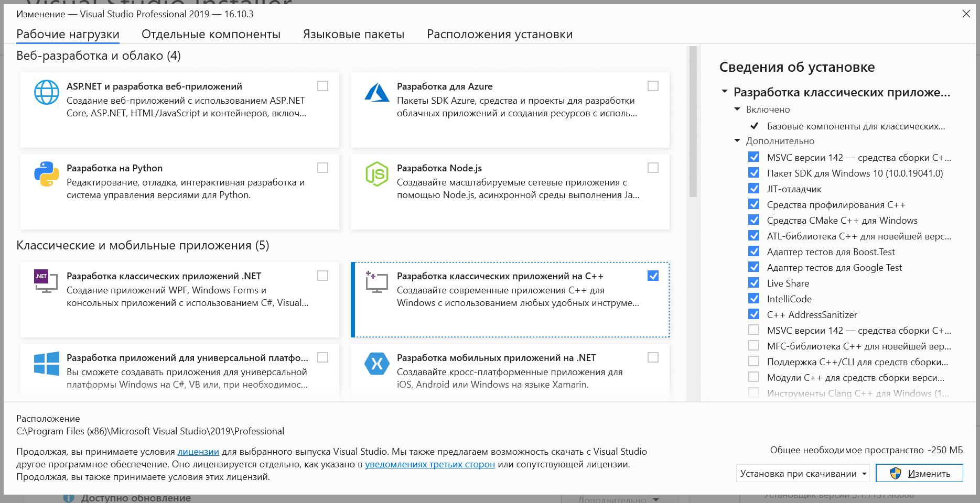Disable Адаптер тестов для Google Test
The width and height of the screenshot is (980, 503).
pos(754,267)
